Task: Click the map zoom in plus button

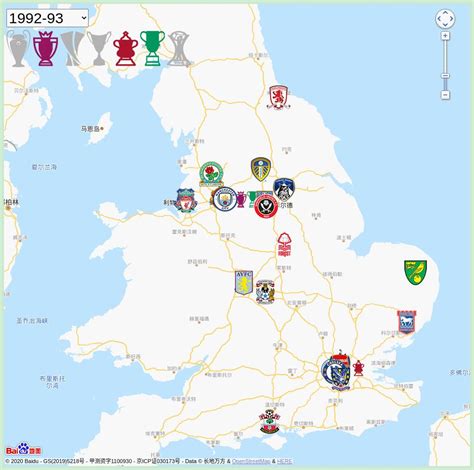Action: (445, 36)
